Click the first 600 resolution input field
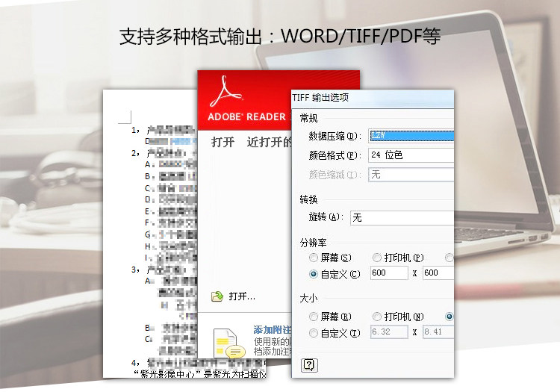The width and height of the screenshot is (560, 392). click(x=389, y=273)
